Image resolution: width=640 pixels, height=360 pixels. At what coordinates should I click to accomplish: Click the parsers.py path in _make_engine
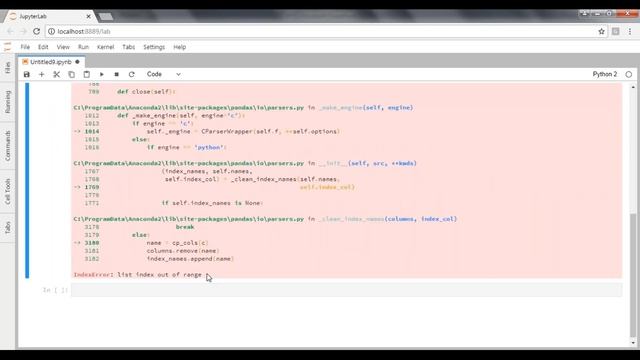tap(189, 108)
